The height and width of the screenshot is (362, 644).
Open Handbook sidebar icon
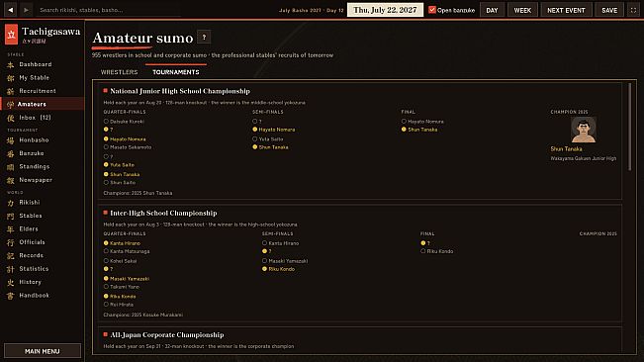(x=10, y=296)
